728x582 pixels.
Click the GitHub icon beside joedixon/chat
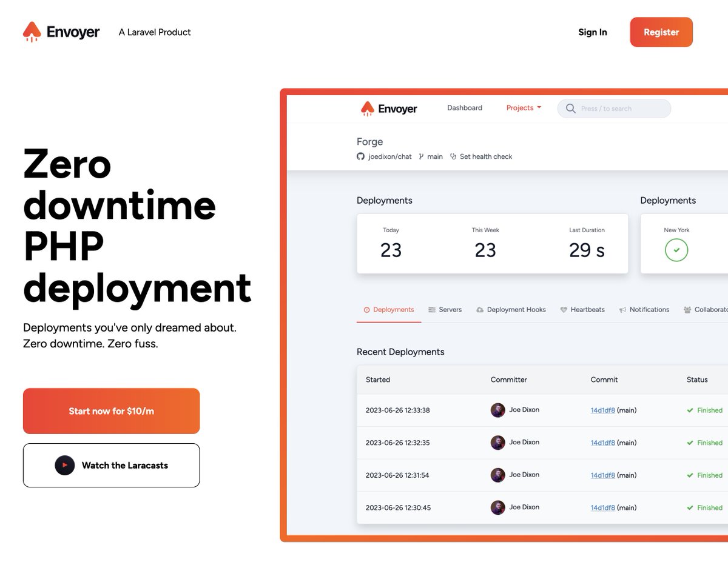click(x=360, y=156)
